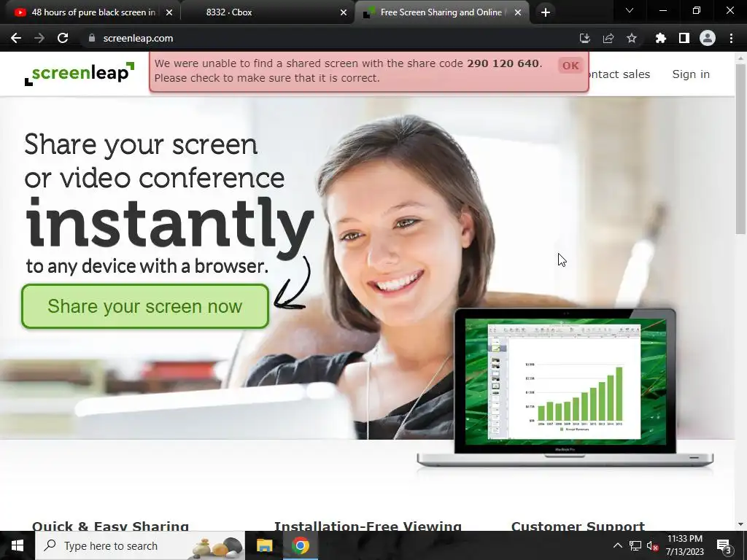
Task: Close the 8332 Cbox tab
Action: point(343,12)
